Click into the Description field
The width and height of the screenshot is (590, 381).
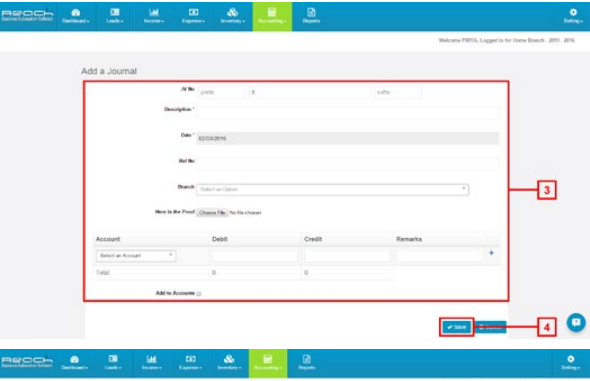pyautogui.click(x=348, y=112)
